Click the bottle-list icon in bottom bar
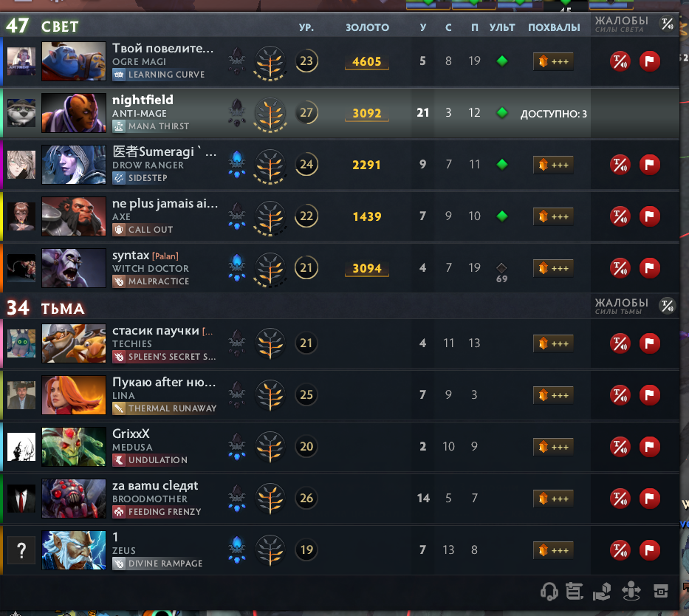This screenshot has width=689, height=616. 575,591
